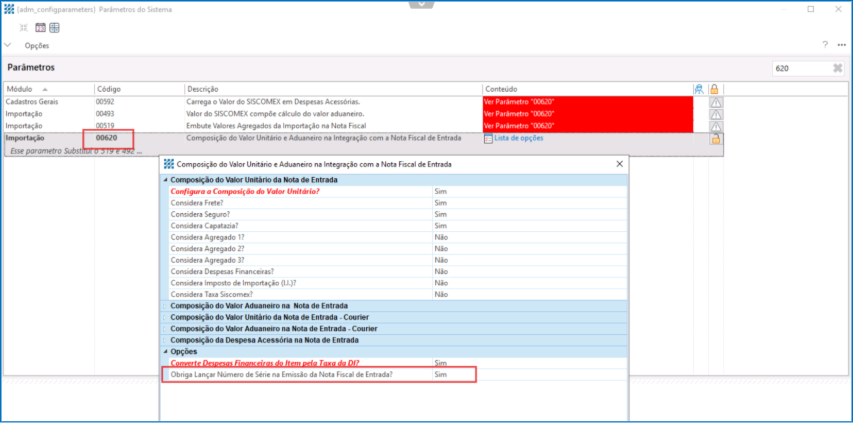
Task: Click the calendar icon in the toolbar
Action: pyautogui.click(x=41, y=27)
